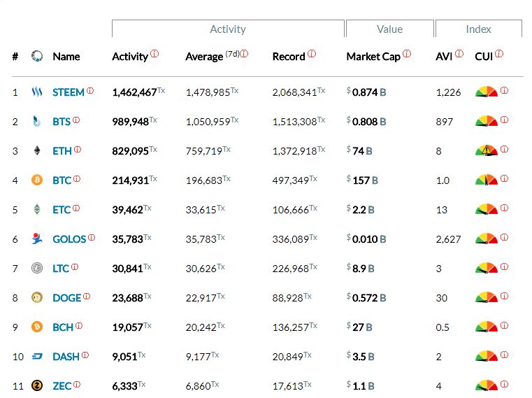Image resolution: width=532 pixels, height=398 pixels.
Task: Click the BTC orange coin logo
Action: (37, 180)
